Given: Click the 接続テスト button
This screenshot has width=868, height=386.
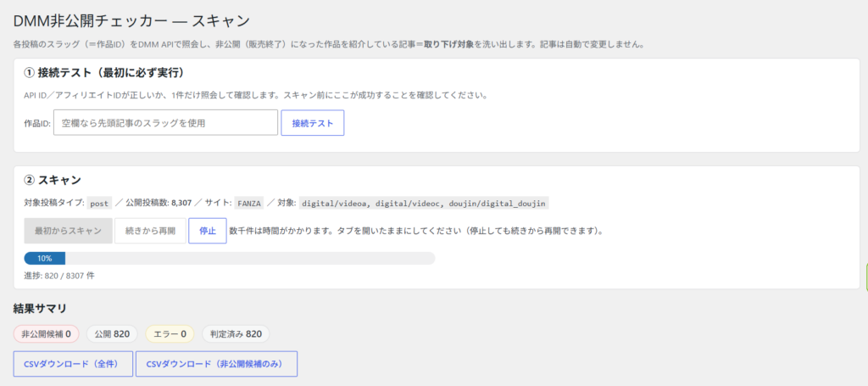Looking at the screenshot, I should 312,123.
